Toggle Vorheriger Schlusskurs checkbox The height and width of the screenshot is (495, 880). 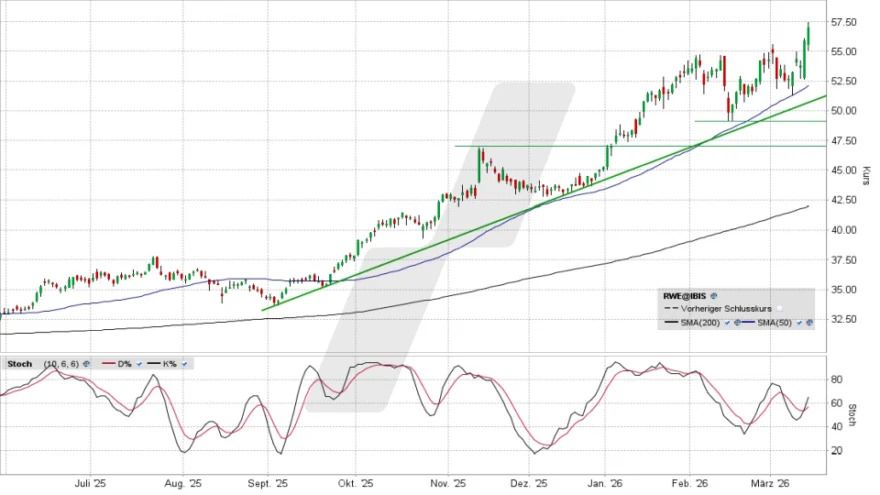pyautogui.click(x=779, y=310)
